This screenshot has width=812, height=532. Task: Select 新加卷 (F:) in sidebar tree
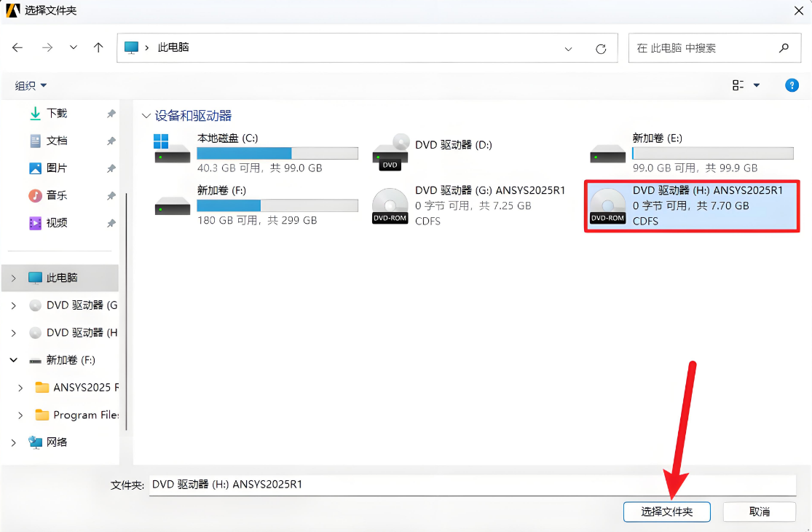[x=62, y=360]
